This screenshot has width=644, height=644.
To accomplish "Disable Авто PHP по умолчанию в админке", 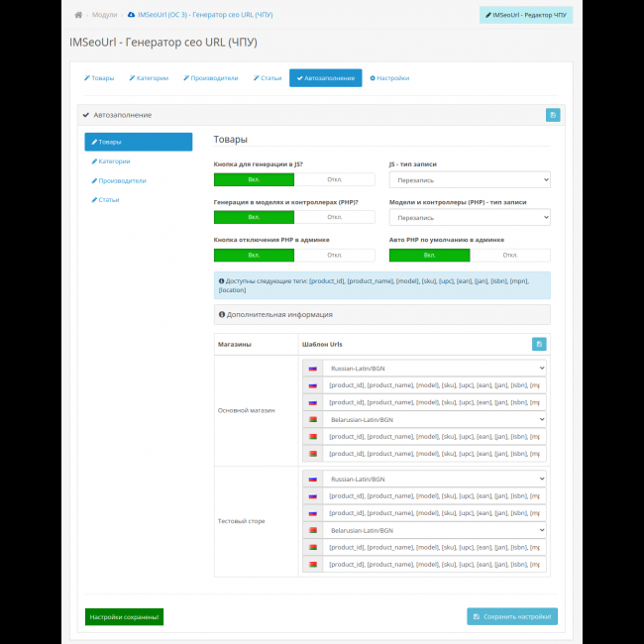I will [510, 255].
